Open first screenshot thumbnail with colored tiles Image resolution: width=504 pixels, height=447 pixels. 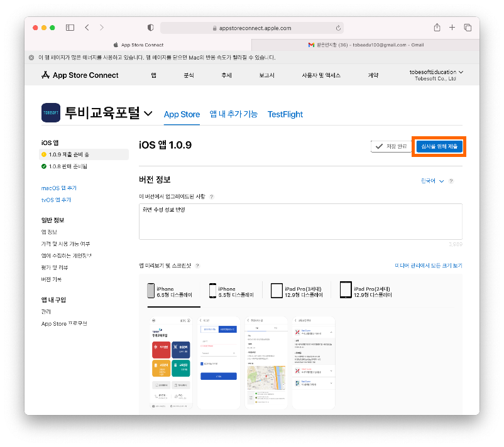click(171, 363)
